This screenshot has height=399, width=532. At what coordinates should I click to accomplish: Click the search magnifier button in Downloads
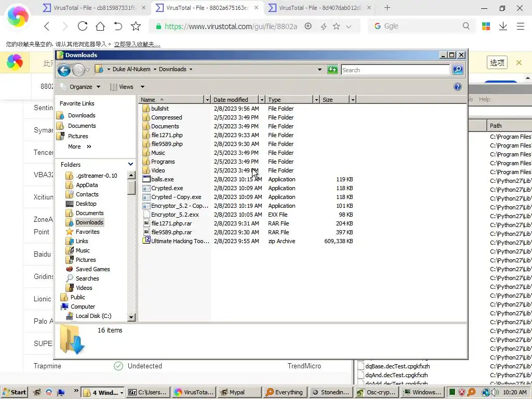point(458,70)
